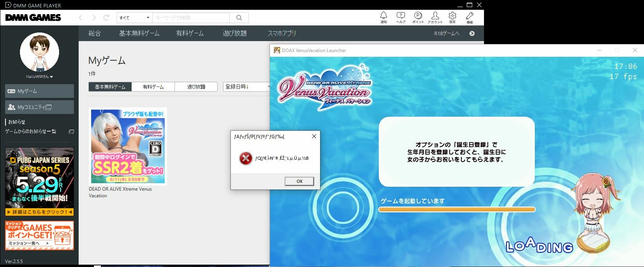
Task: Click the Venus Vacation logo in launcher
Action: point(325,87)
